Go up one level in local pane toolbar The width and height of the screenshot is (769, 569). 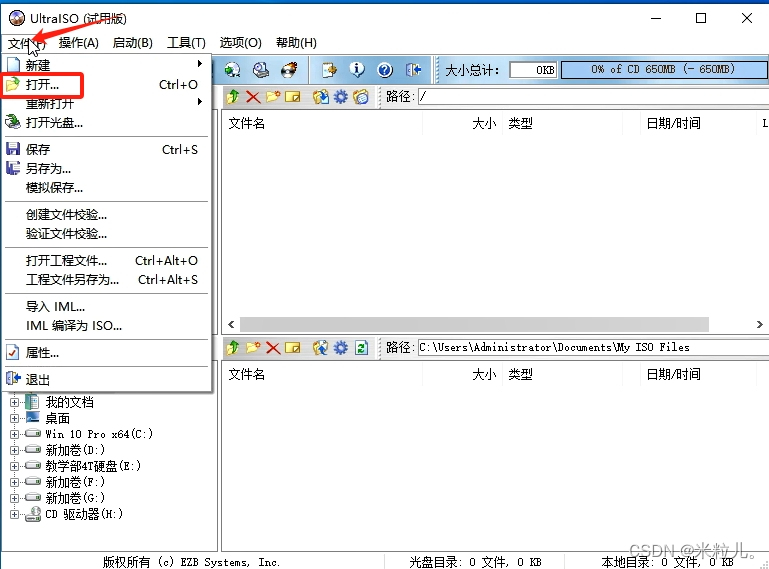click(x=232, y=348)
